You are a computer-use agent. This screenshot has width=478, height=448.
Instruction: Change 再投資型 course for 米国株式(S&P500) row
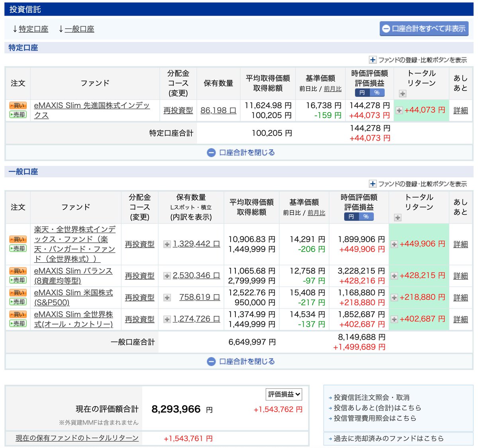tap(139, 298)
